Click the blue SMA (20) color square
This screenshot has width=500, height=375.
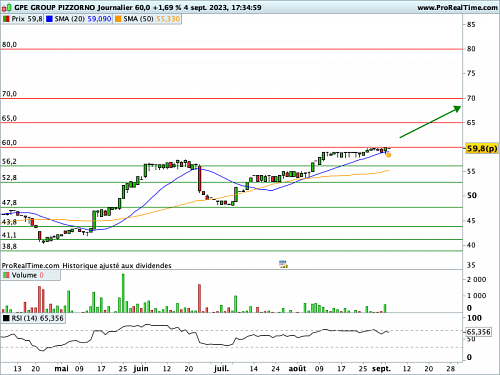(x=49, y=19)
